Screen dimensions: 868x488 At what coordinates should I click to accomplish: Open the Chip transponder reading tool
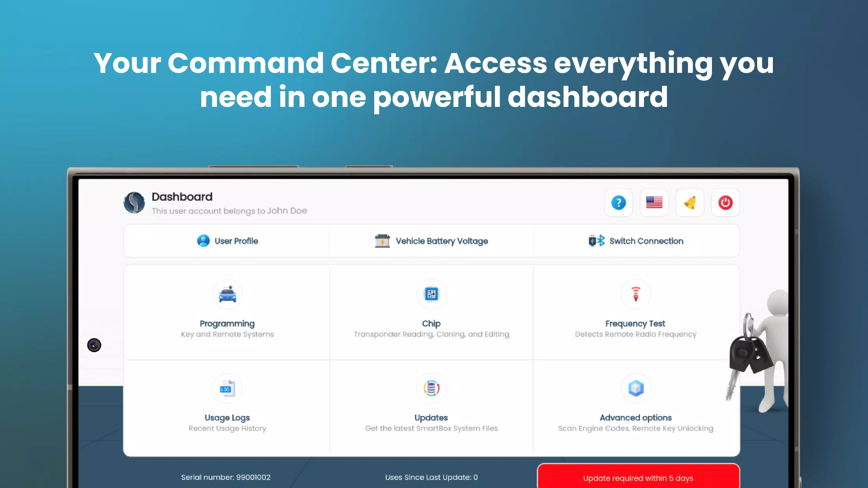pos(431,310)
